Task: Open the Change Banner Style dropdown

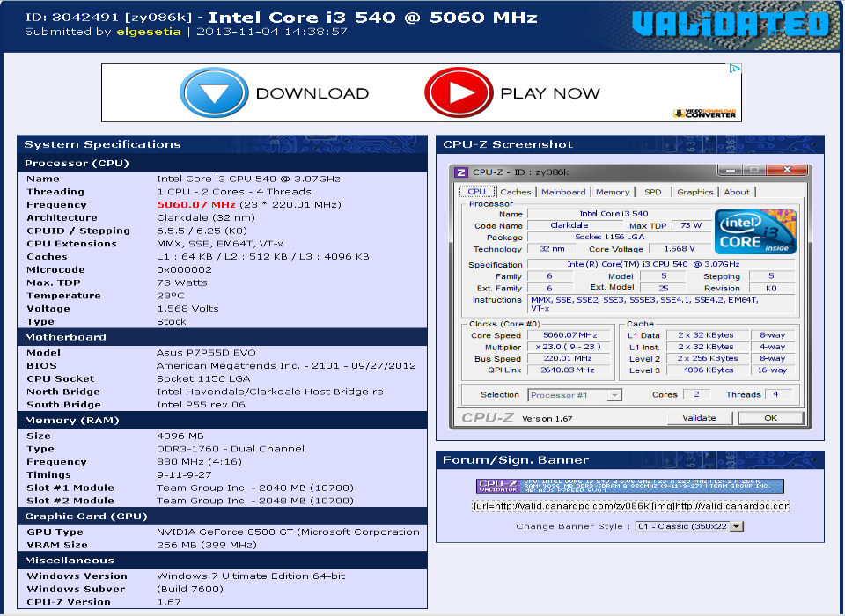Action: click(x=689, y=526)
